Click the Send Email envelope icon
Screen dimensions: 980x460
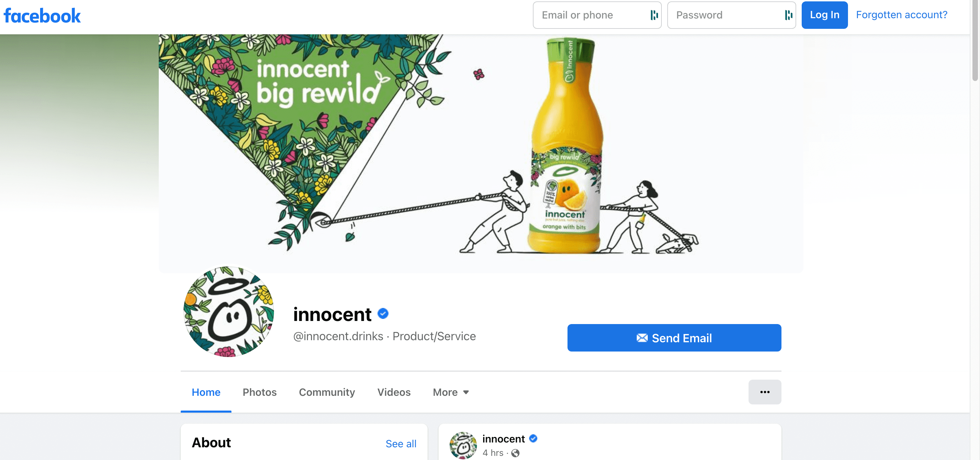coord(642,338)
